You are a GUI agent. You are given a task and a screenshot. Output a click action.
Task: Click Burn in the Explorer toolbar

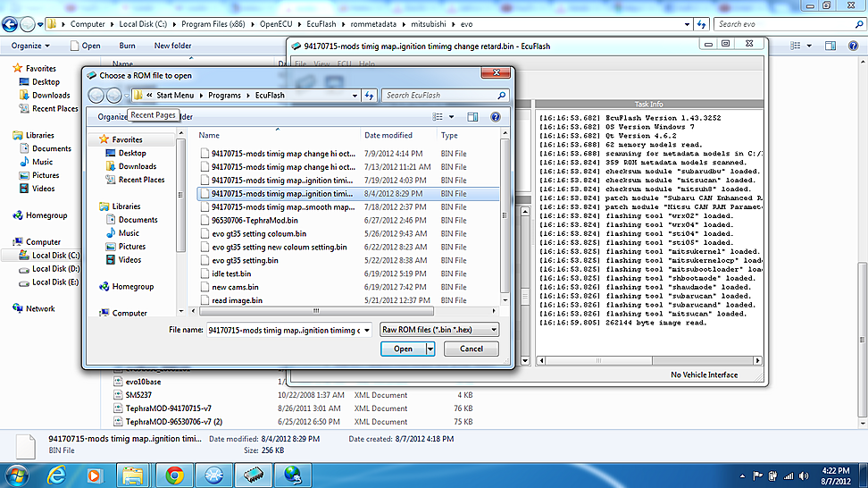tap(128, 46)
